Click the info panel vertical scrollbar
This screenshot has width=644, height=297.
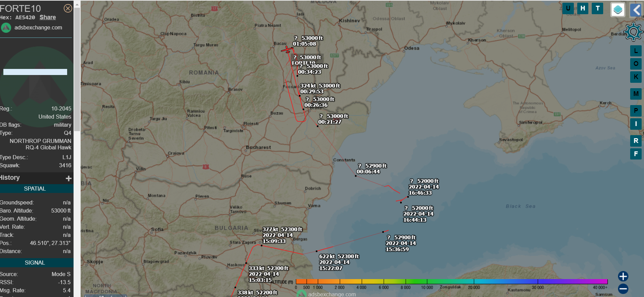tap(77, 68)
